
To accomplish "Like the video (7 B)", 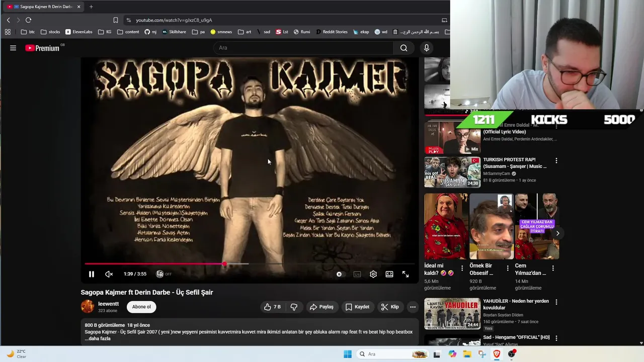I will [272, 307].
